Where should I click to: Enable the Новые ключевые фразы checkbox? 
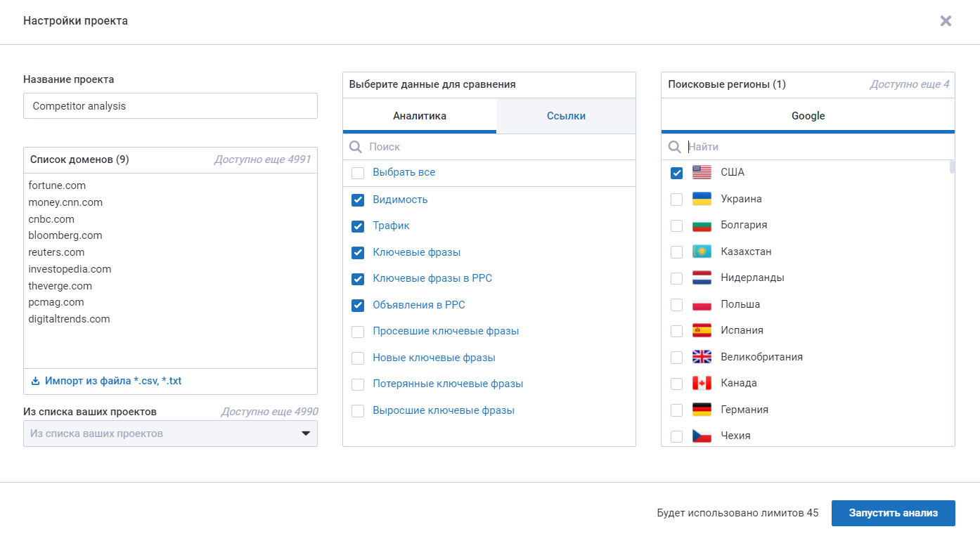coord(358,358)
